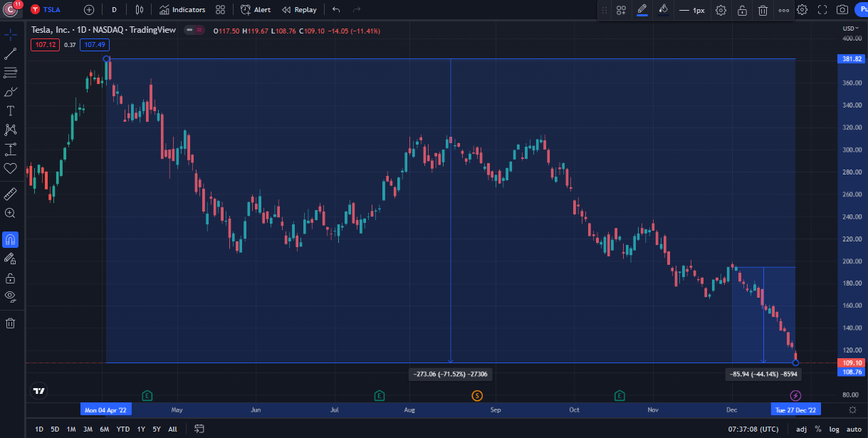Screen dimensions: 868x438
Task: Open the D interval selector
Action: point(114,10)
